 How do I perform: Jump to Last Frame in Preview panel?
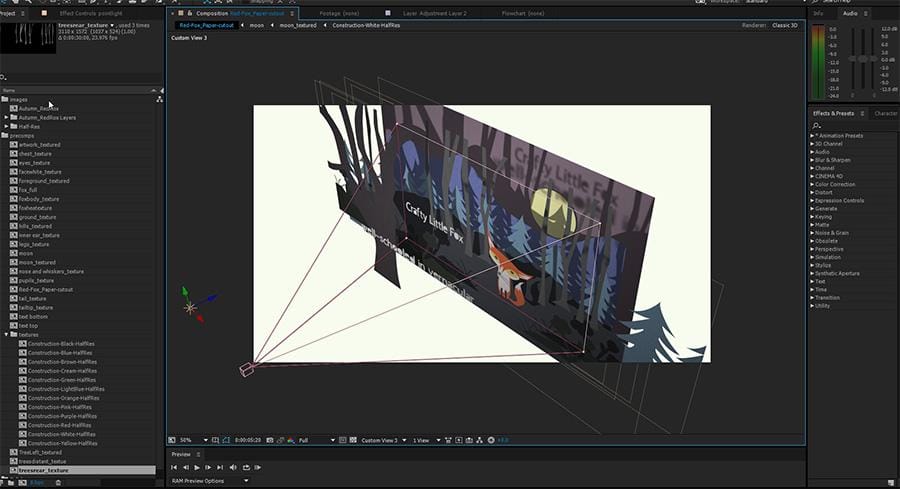[220, 468]
